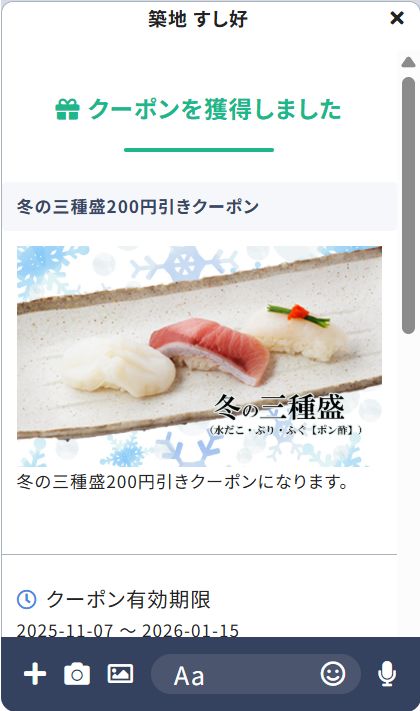Click the 築地 すし好 header title
Screen dimensions: 420x711
198,19
